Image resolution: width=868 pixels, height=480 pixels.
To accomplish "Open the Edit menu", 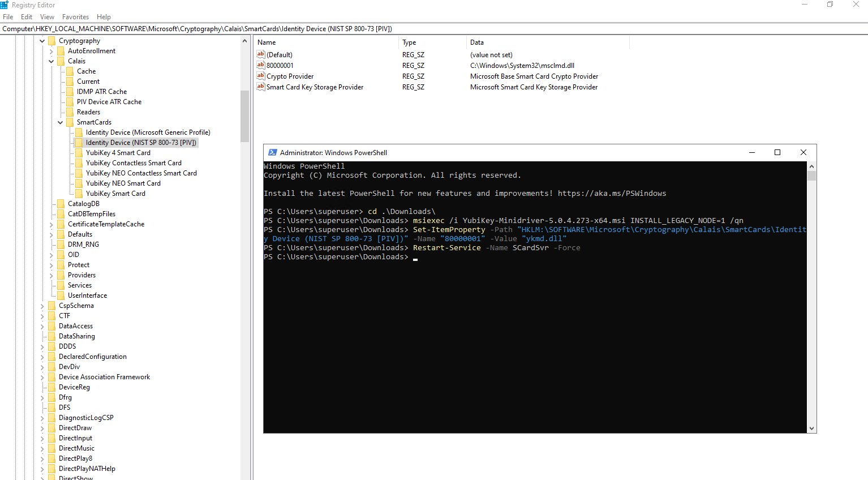I will pyautogui.click(x=27, y=17).
